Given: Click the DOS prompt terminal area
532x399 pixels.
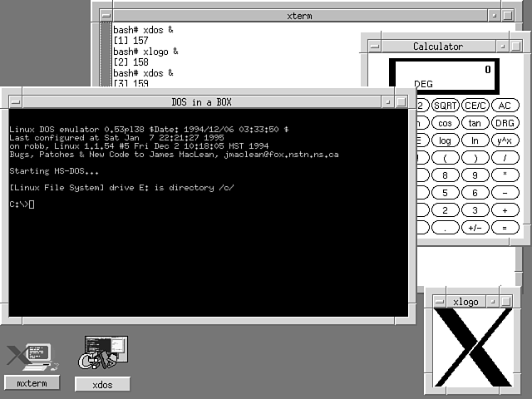Looking at the screenshot, I should click(208, 249).
